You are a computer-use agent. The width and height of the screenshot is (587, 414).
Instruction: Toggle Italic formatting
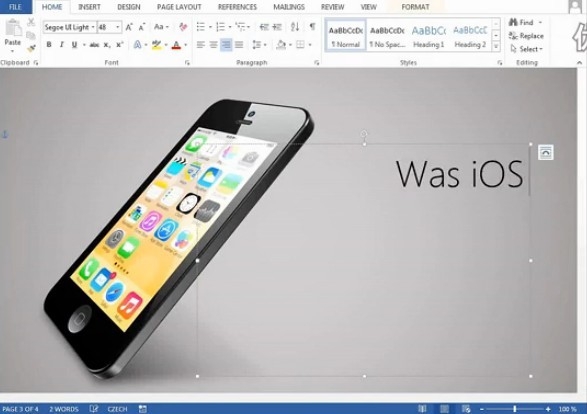tap(61, 45)
